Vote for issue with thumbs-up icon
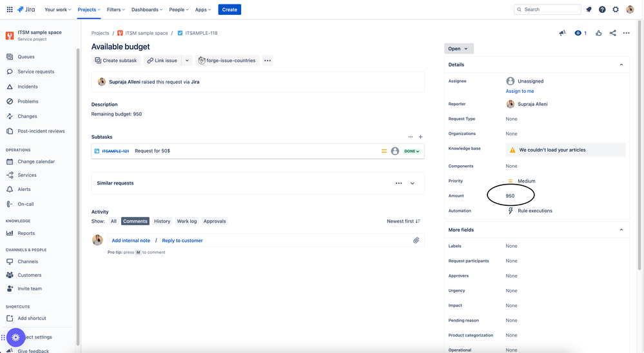The width and height of the screenshot is (644, 353). click(x=599, y=33)
